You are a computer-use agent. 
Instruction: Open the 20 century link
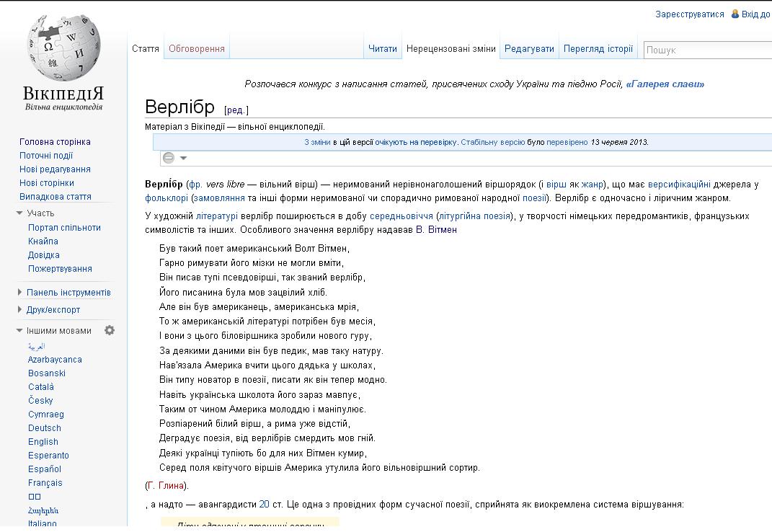pos(264,505)
